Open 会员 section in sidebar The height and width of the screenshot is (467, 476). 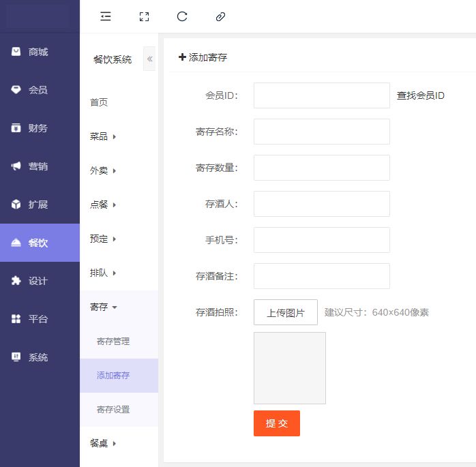39,90
